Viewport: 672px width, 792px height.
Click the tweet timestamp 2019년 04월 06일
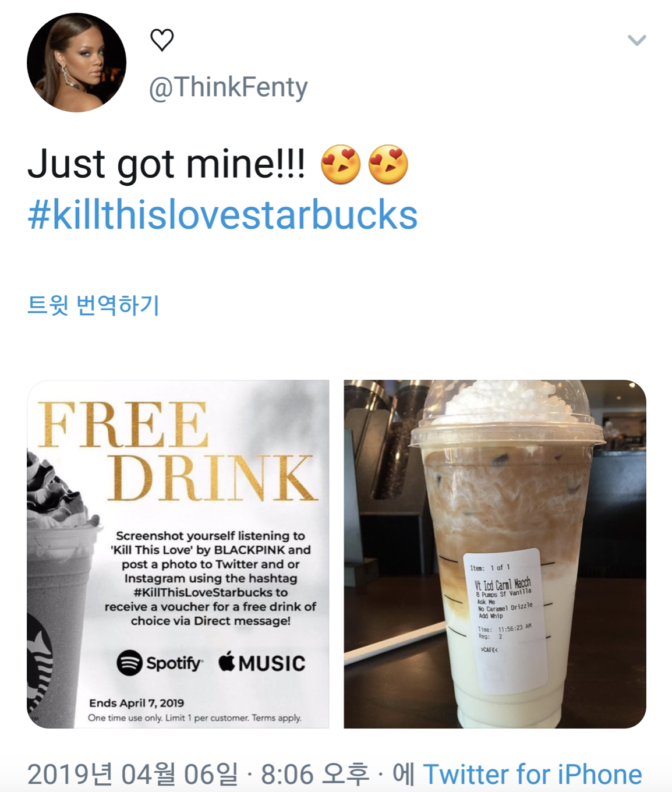point(133,775)
